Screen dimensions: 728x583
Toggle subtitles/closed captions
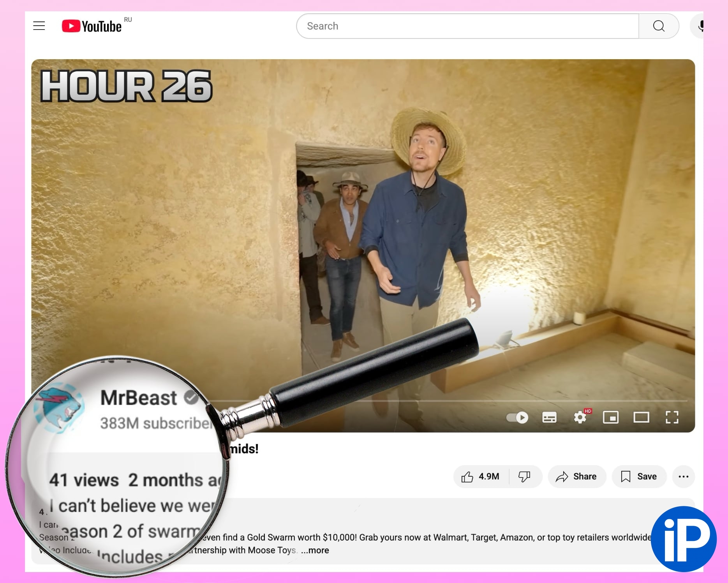(549, 417)
